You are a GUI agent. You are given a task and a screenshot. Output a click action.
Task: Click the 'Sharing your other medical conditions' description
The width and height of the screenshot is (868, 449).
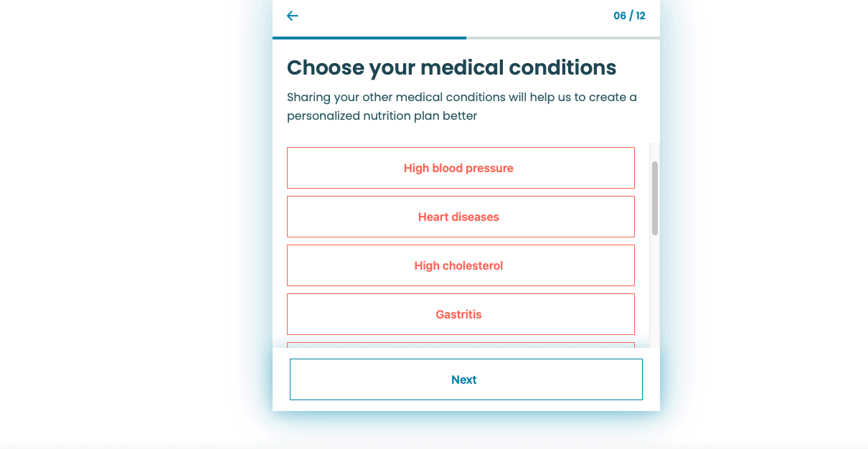[x=462, y=106]
